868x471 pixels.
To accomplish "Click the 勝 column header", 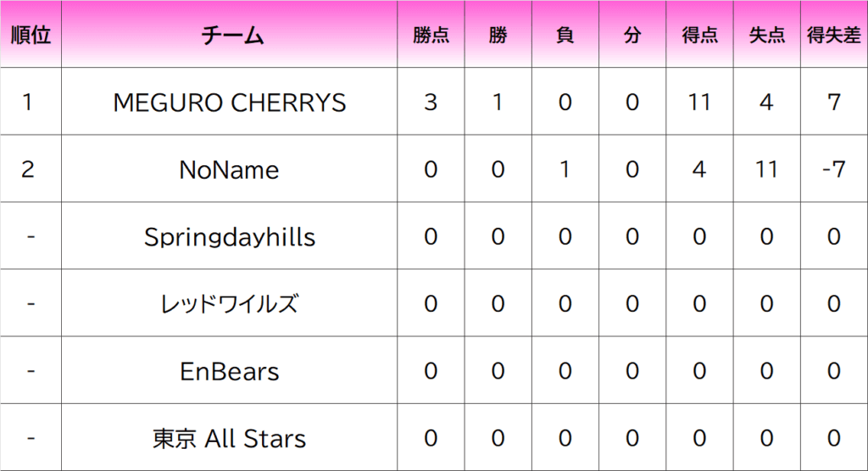I will pyautogui.click(x=498, y=36).
